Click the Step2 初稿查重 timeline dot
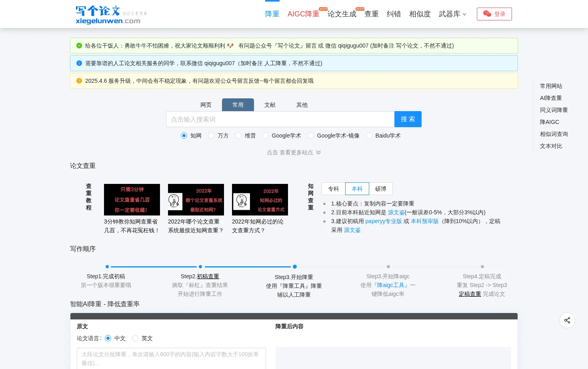Viewport: 588px width, 369px height. coord(200,267)
